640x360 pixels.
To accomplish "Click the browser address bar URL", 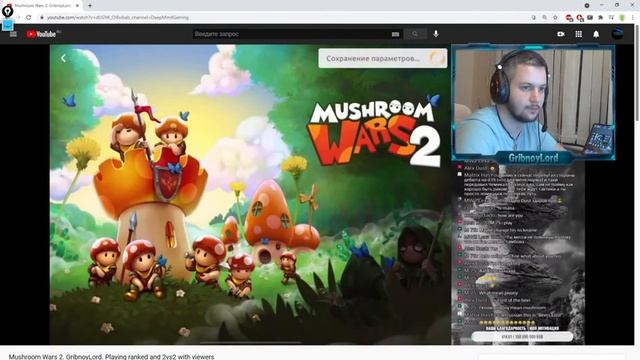I will click(118, 18).
